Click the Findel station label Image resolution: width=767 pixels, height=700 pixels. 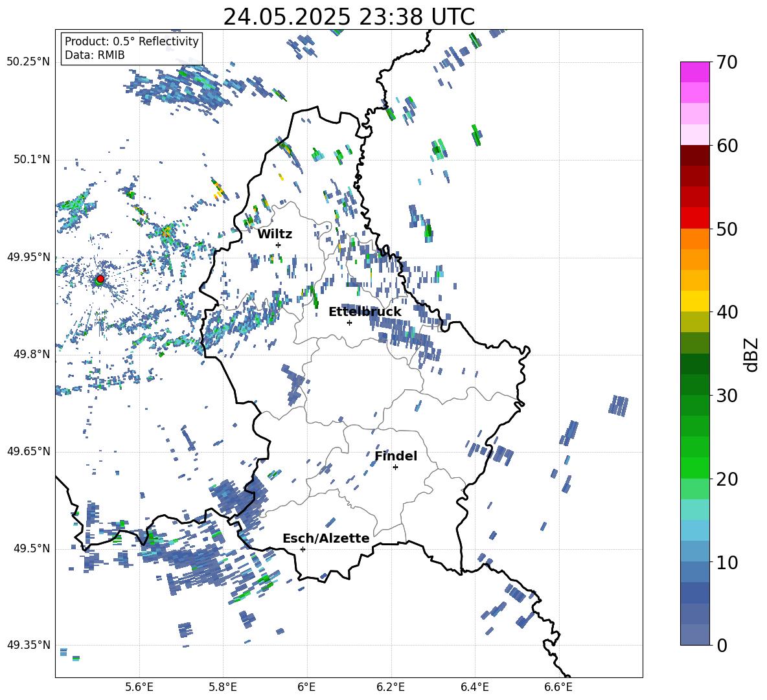tap(396, 456)
